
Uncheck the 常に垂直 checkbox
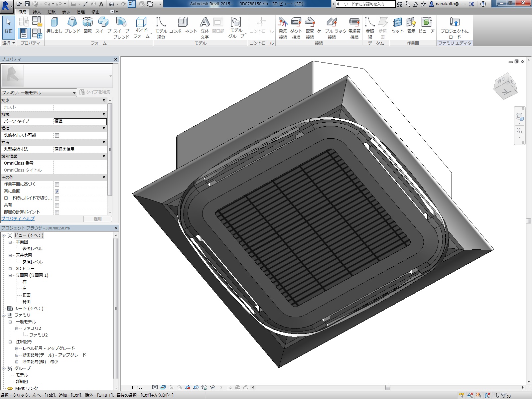click(57, 191)
